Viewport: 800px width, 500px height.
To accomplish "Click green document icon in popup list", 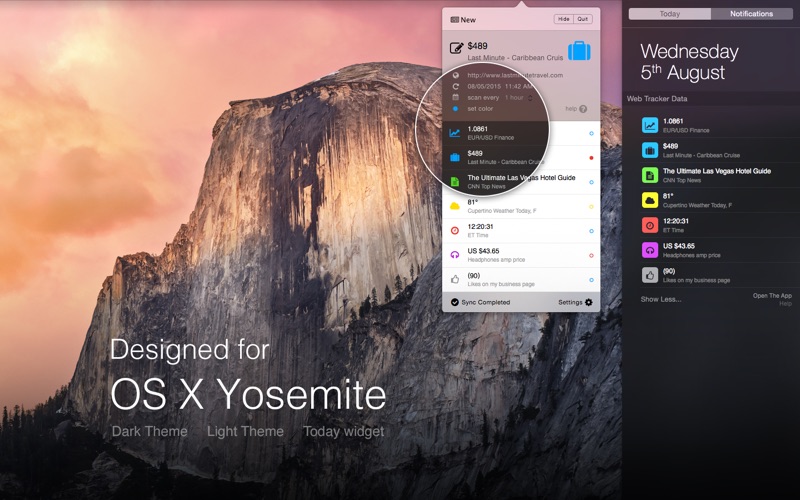I will [455, 182].
